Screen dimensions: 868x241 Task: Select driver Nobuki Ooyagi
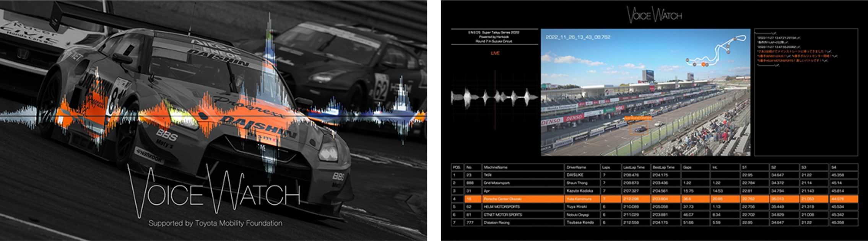coord(578,215)
